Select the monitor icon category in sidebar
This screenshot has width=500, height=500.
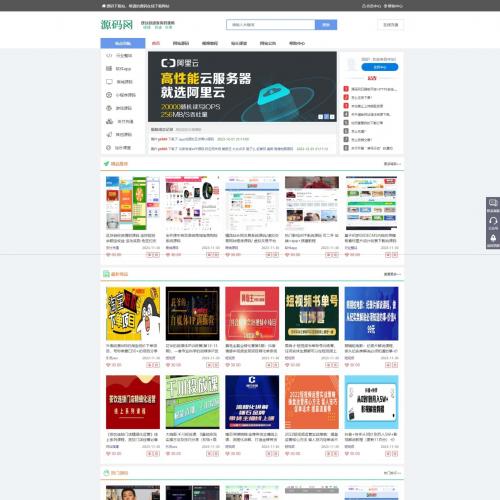click(109, 82)
